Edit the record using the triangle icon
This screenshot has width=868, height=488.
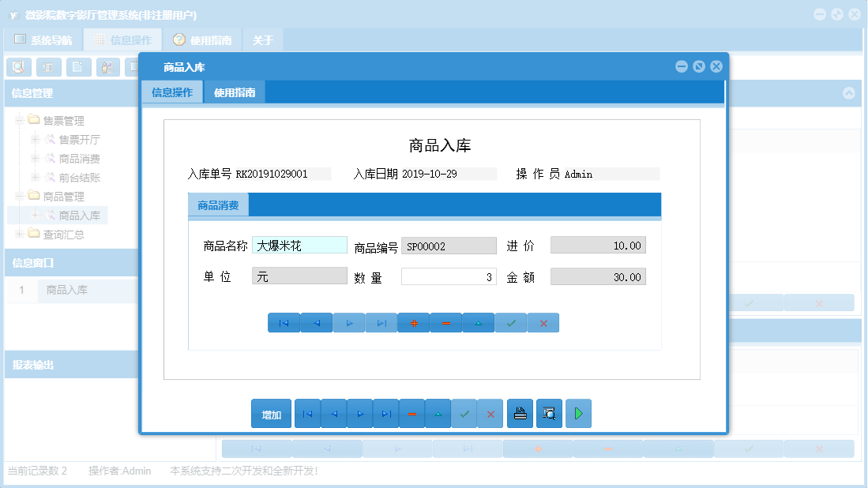(x=478, y=322)
